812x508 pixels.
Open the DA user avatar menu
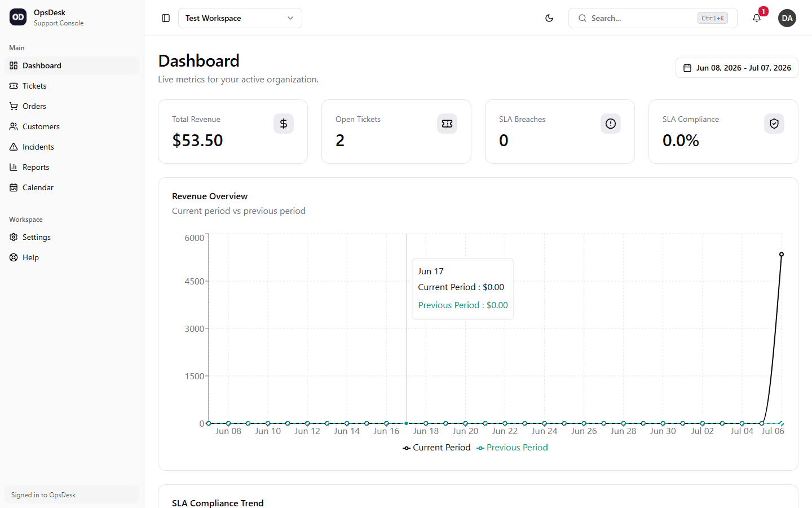787,18
